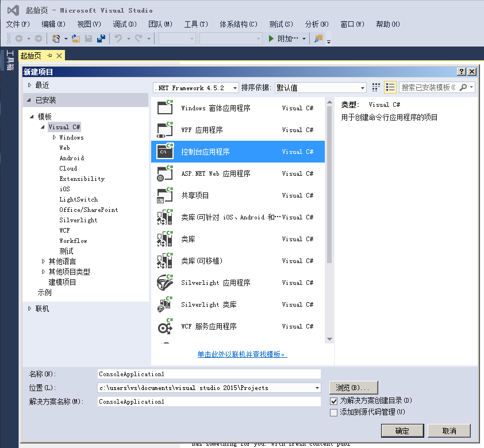Uncheck 为解决方案创建目录 checkbox

[333, 401]
